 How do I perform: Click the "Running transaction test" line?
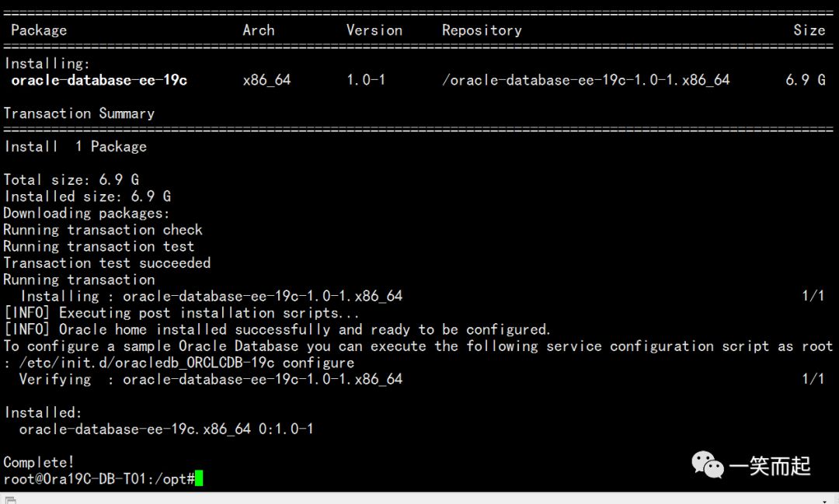click(x=99, y=246)
